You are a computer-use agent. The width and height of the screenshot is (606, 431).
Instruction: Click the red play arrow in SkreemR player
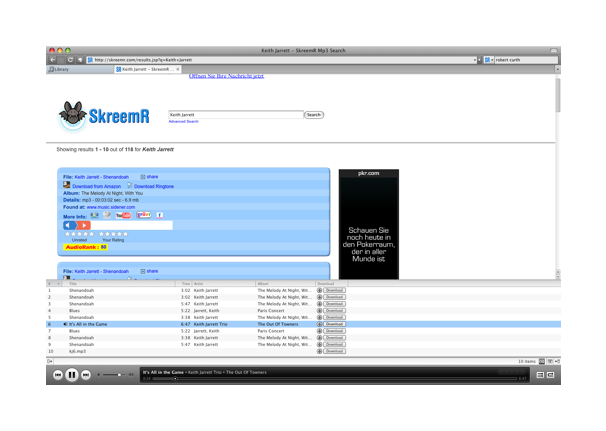[83, 225]
